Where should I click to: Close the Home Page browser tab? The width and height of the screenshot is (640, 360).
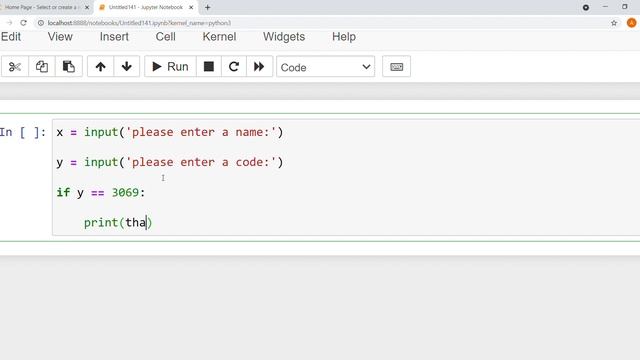tap(87, 7)
